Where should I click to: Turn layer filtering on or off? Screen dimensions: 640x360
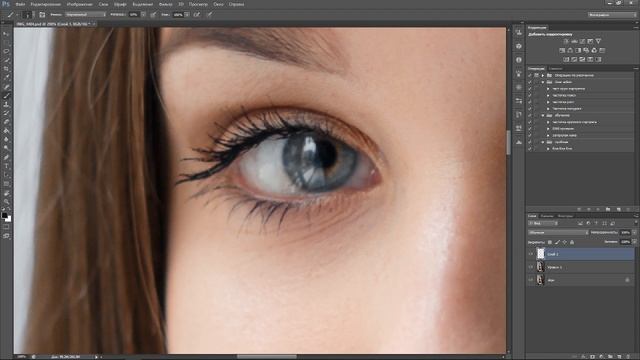(636, 222)
